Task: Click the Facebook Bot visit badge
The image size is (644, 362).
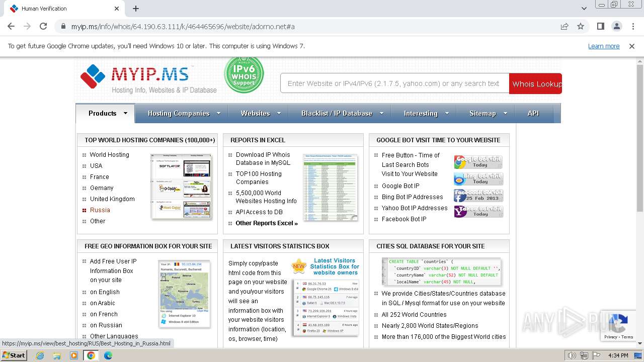Action: coord(478,195)
